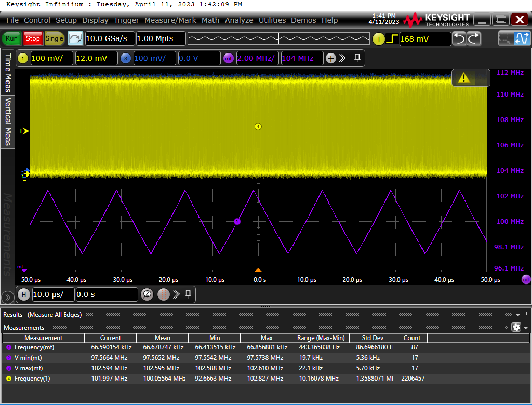Click the rising edge trigger slope icon
The width and height of the screenshot is (532, 405).
point(392,39)
